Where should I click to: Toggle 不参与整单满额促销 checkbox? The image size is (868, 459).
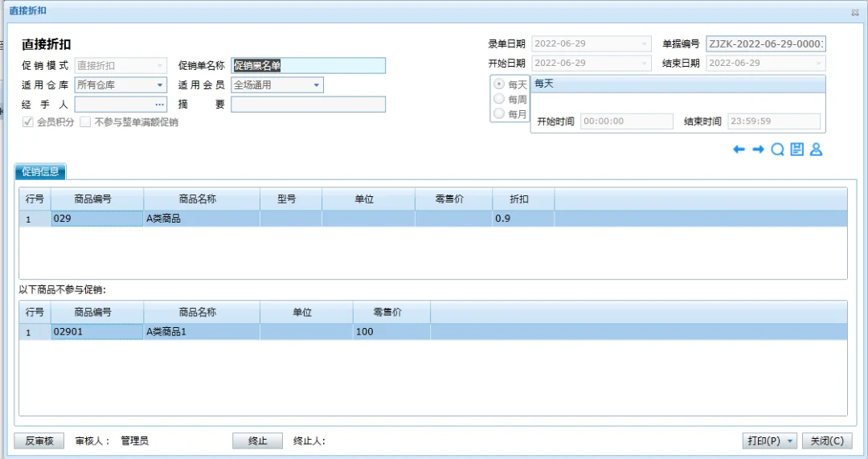coord(85,122)
